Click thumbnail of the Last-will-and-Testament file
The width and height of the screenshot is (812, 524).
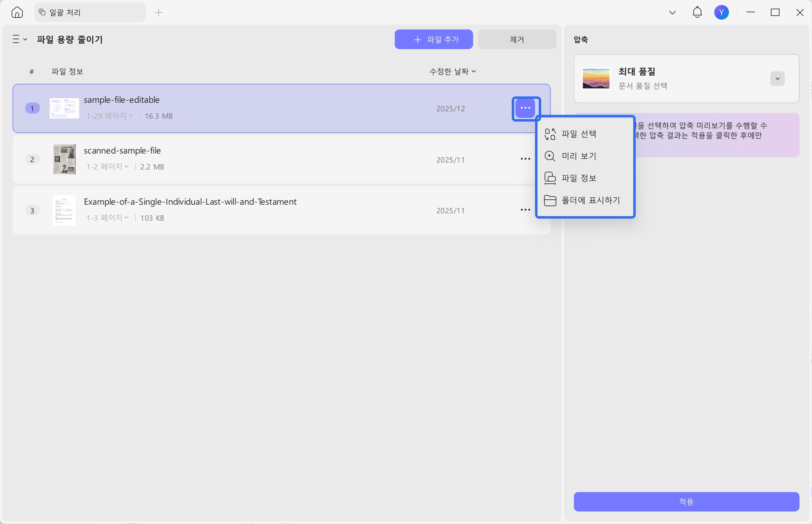tap(64, 210)
